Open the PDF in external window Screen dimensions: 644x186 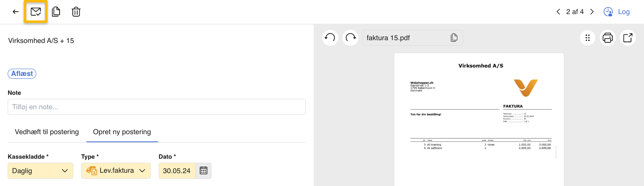click(628, 38)
